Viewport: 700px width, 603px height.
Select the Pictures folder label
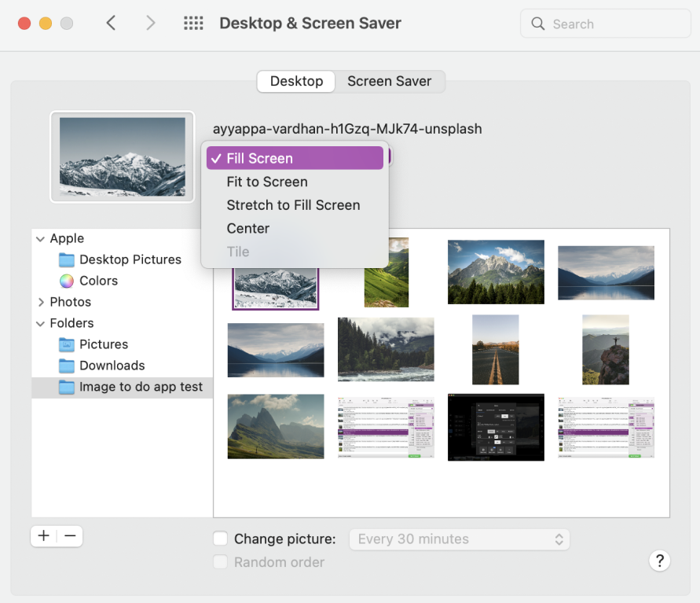(x=104, y=344)
